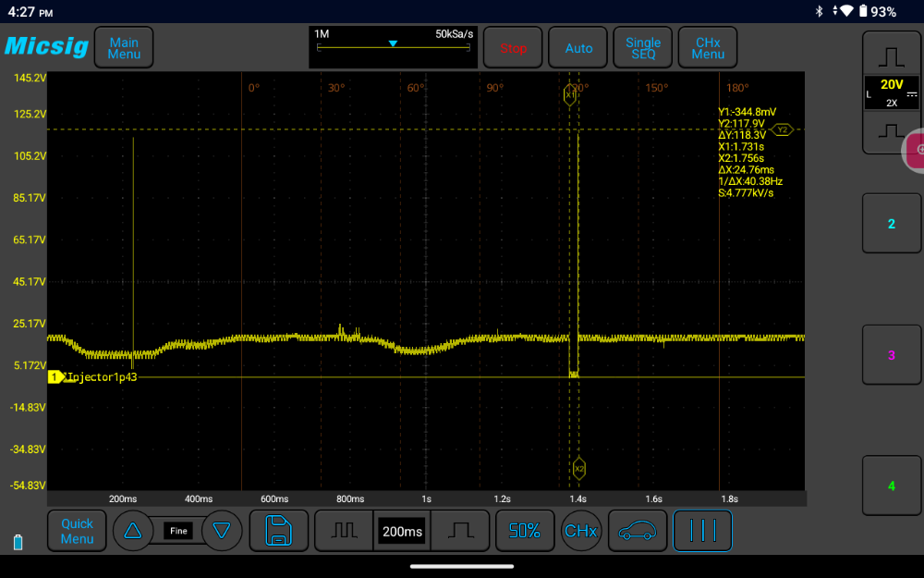Screen dimensions: 924x578
Task: Turn on channel 4
Action: point(892,486)
